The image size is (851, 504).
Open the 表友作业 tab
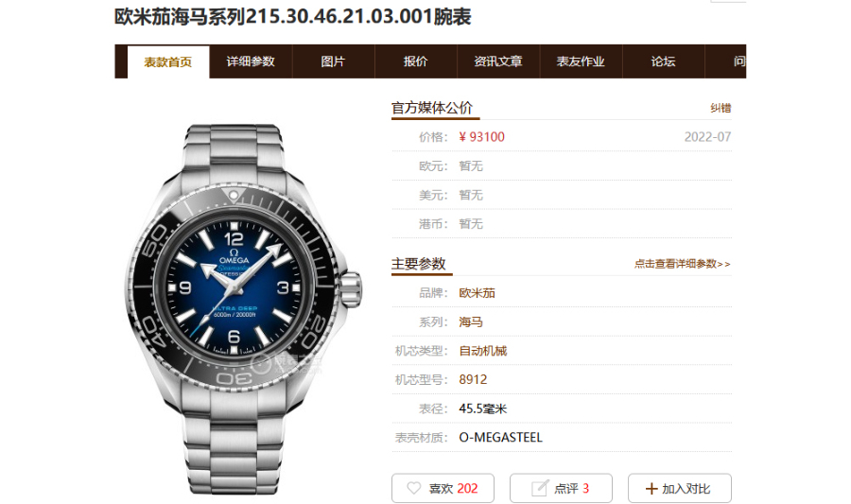pyautogui.click(x=581, y=61)
